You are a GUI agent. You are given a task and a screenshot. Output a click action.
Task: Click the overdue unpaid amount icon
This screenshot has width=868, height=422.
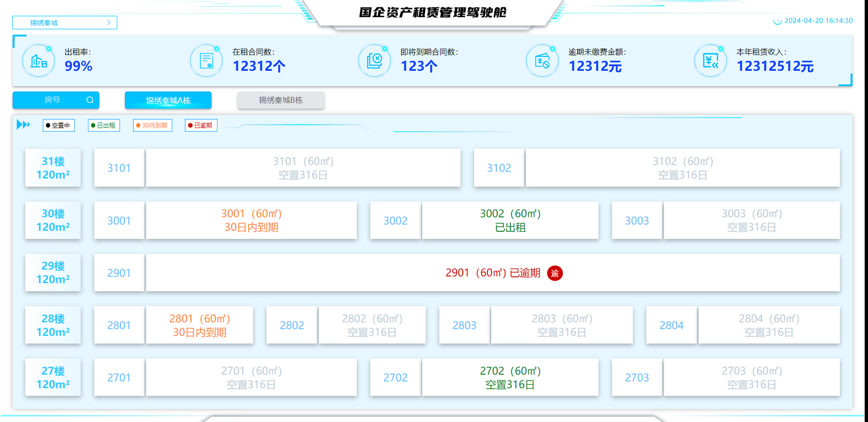tap(542, 61)
